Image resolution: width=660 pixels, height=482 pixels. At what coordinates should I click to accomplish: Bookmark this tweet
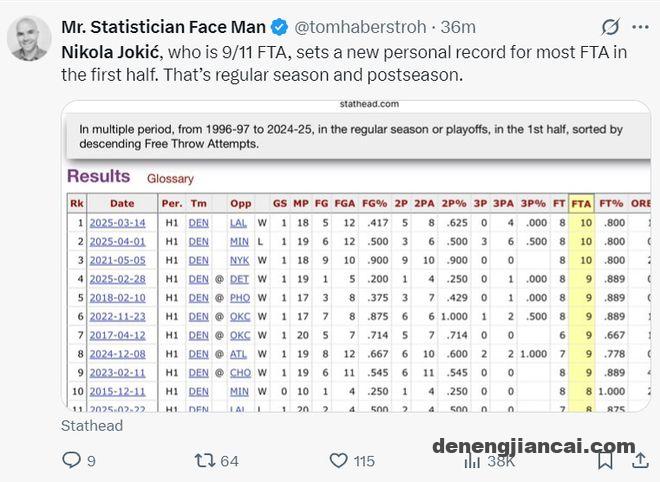pyautogui.click(x=605, y=460)
